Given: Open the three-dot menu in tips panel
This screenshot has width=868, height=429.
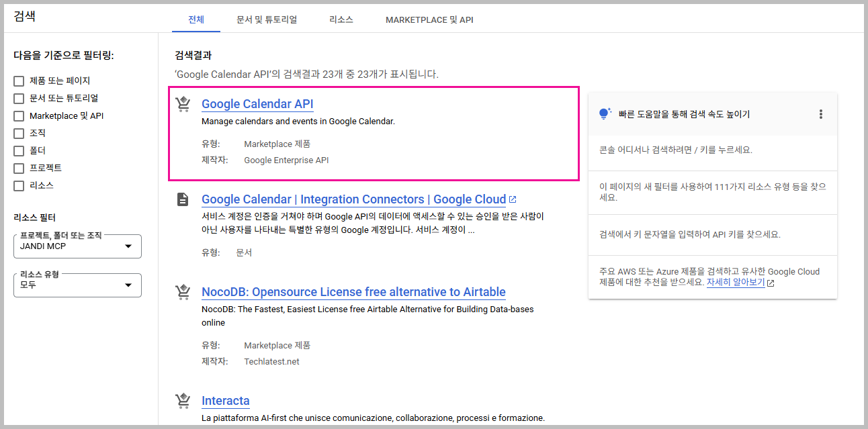Looking at the screenshot, I should point(820,114).
